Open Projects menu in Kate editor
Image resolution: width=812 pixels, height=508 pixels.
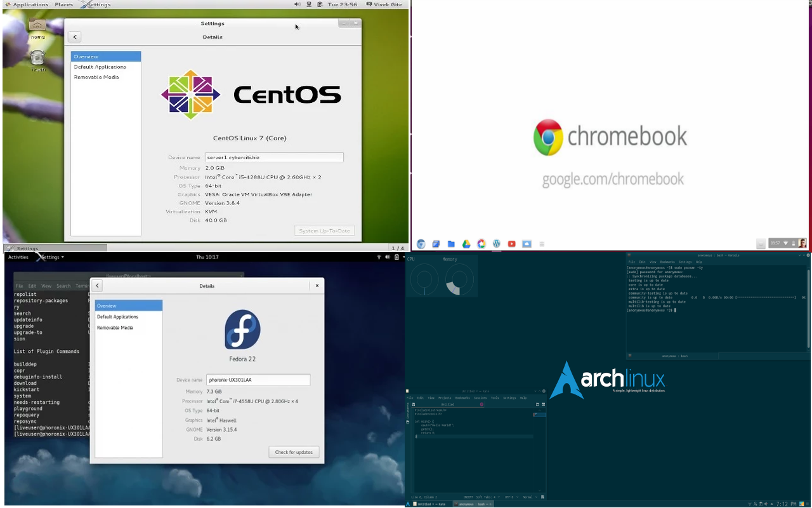pos(445,398)
